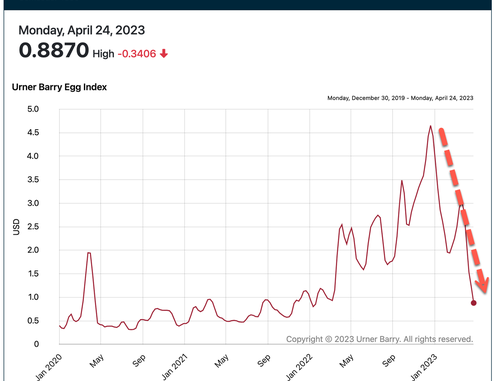
Task: Click the 3.0 y-axis label
Action: click(x=33, y=203)
